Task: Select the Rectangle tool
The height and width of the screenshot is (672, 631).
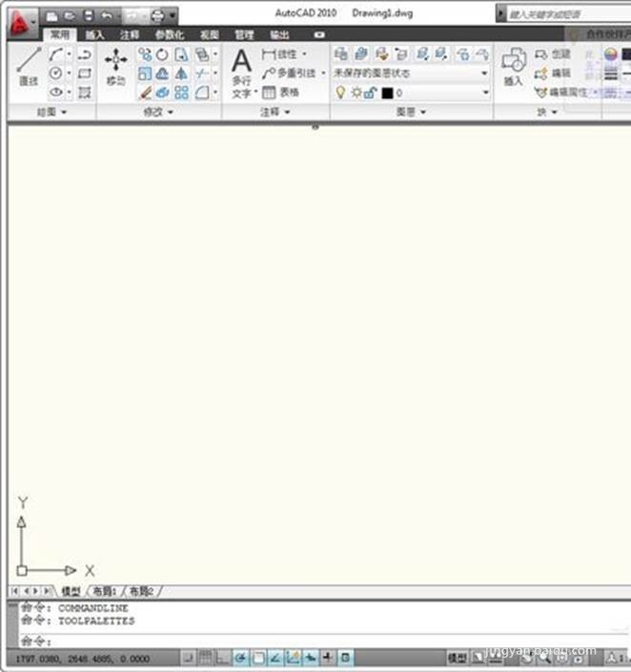Action: (85, 73)
